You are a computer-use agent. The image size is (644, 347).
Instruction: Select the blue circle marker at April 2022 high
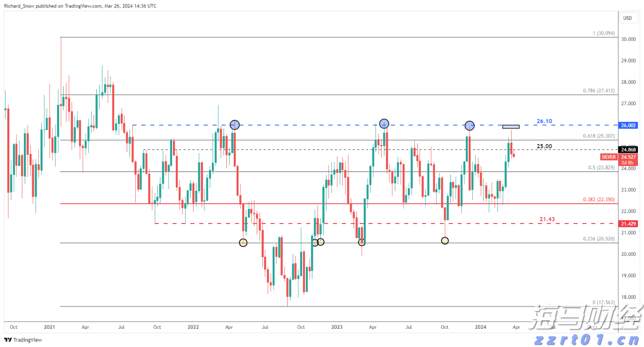pos(235,125)
